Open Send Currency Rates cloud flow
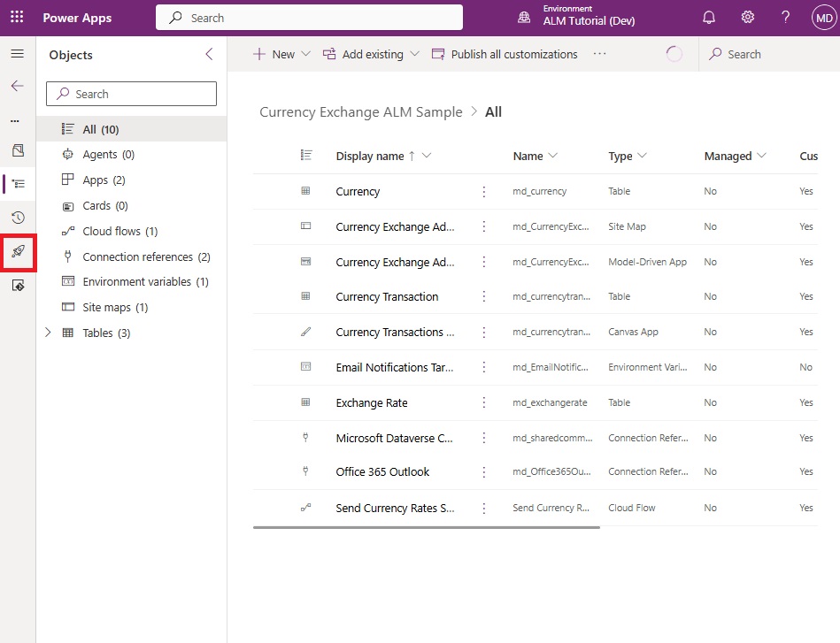The width and height of the screenshot is (840, 643). tap(395, 508)
